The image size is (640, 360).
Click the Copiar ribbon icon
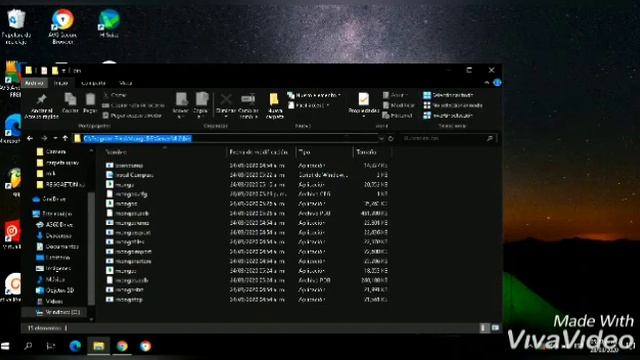coord(70,103)
